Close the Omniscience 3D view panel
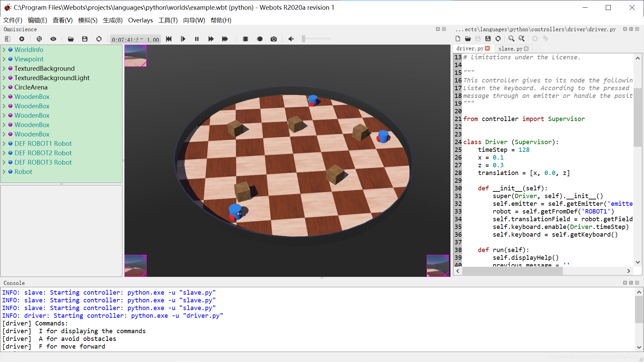This screenshot has width=644, height=362. 444,29
